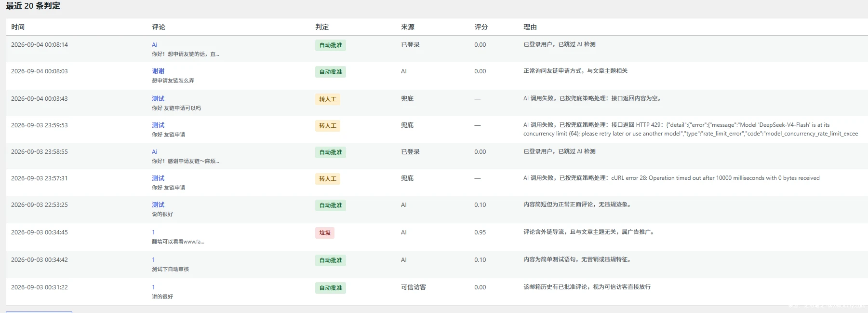Open the 测试 link above 说的很好
Image resolution: width=868 pixels, height=313 pixels.
(158, 205)
